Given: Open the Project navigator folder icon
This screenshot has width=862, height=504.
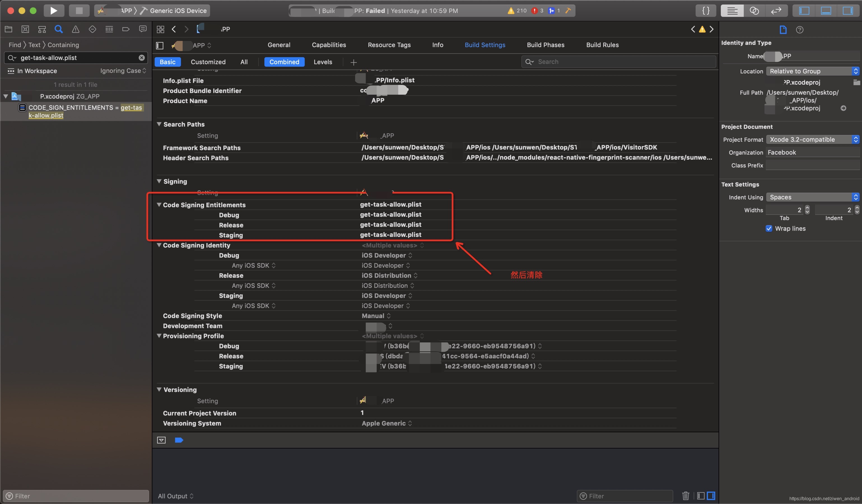Looking at the screenshot, I should coord(9,29).
